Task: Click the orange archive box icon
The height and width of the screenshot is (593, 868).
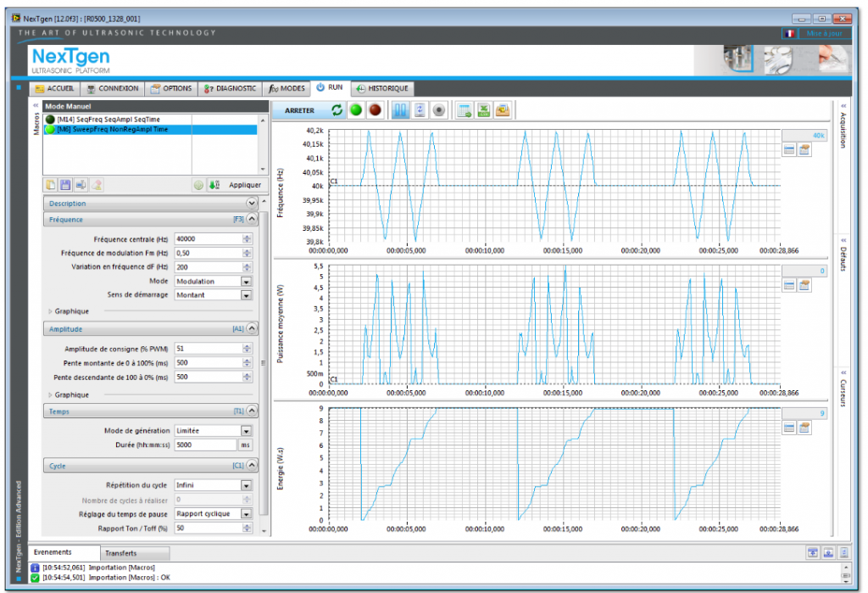Action: tap(503, 110)
